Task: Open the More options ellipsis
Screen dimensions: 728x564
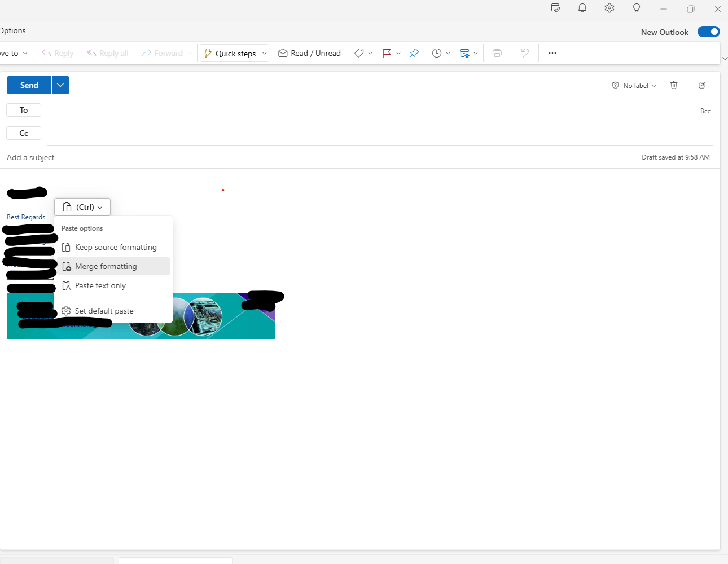Action: tap(552, 53)
